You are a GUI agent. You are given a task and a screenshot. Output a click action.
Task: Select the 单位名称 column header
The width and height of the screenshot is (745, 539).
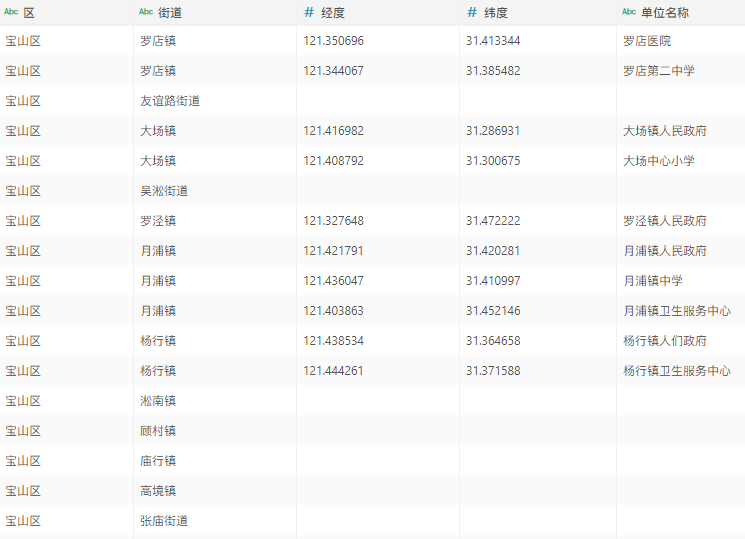tap(681, 13)
